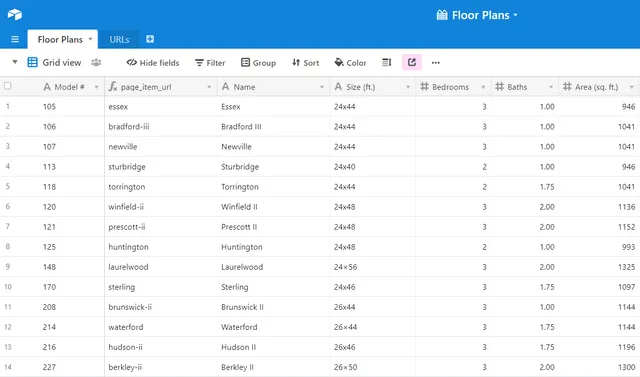Screen dimensions: 640x377
Task: Open the more options ellipsis
Action: 436,63
